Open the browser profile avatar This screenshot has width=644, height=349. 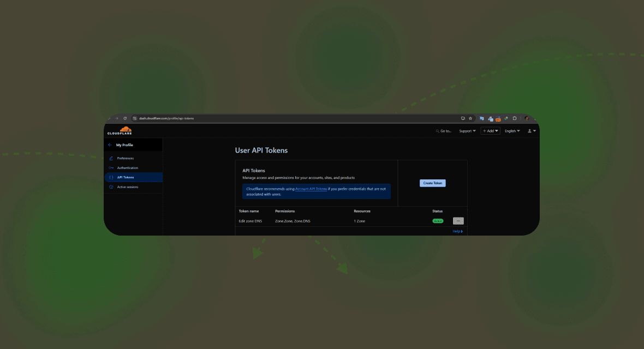pyautogui.click(x=527, y=118)
